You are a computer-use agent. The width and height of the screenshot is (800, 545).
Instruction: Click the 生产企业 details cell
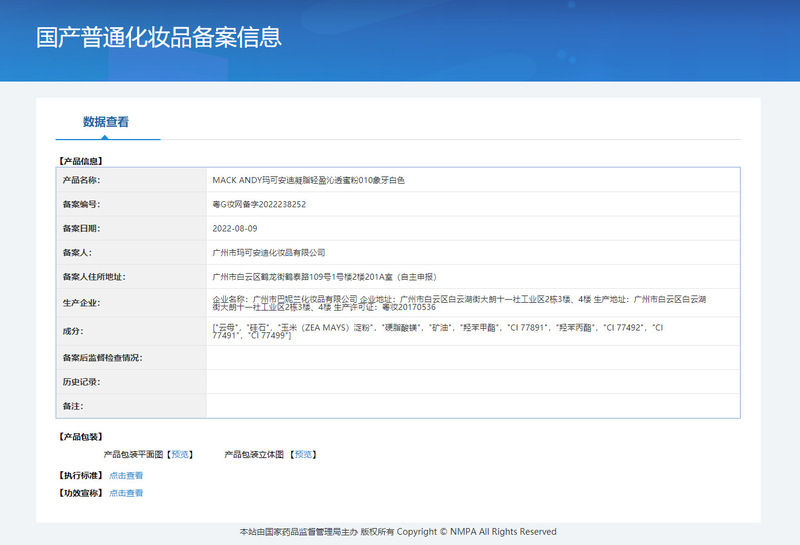(x=472, y=302)
